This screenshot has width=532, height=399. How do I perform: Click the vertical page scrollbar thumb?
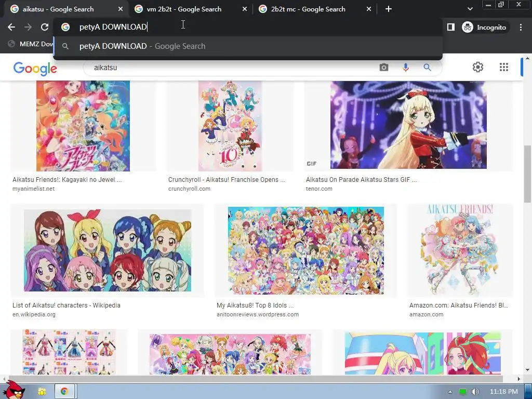coord(528,174)
